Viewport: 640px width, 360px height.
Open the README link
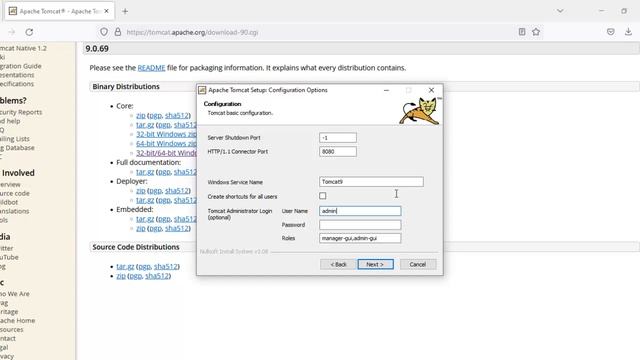(151, 68)
